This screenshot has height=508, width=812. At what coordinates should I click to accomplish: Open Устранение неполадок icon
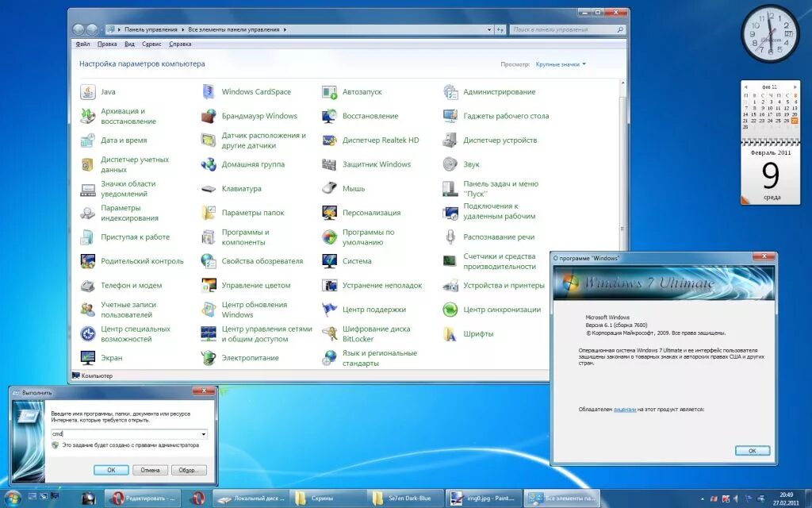(329, 285)
